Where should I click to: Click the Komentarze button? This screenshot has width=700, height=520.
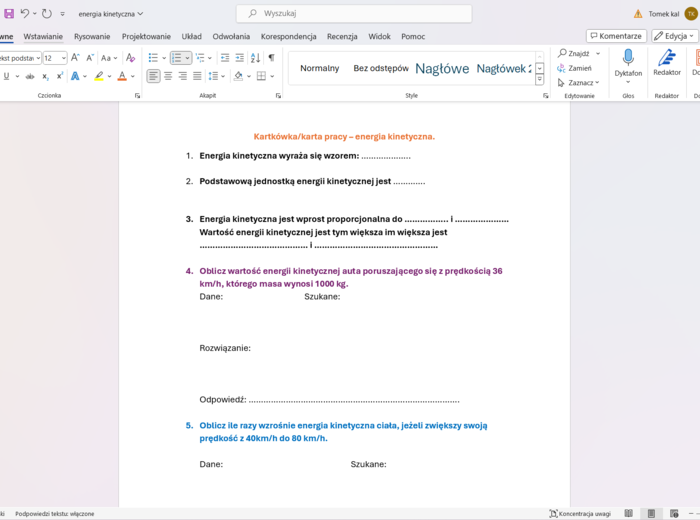click(x=615, y=36)
